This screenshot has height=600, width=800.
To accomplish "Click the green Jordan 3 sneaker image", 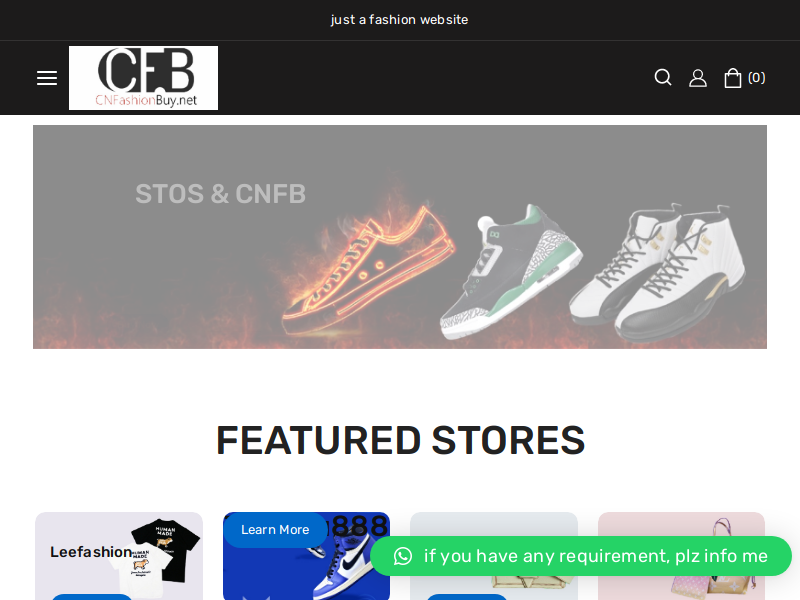I will tap(511, 271).
